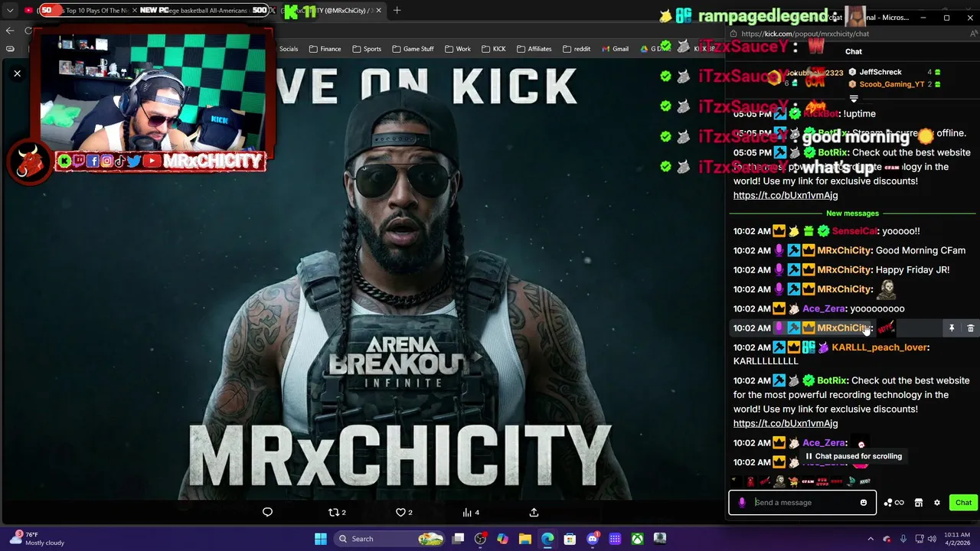Open Task View on taskbar
980x551 pixels.
click(x=458, y=539)
